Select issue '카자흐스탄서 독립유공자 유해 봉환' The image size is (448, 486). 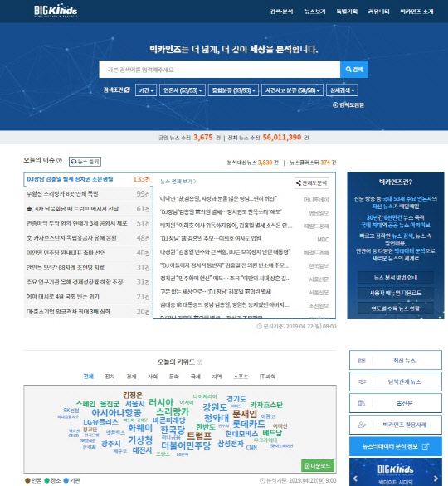pos(89,238)
